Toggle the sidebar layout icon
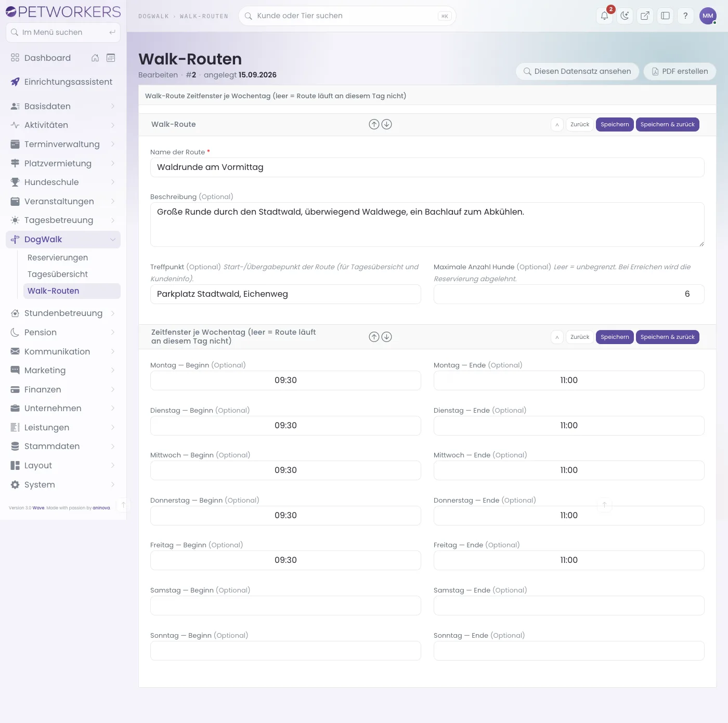This screenshot has height=723, width=728. 665,16
